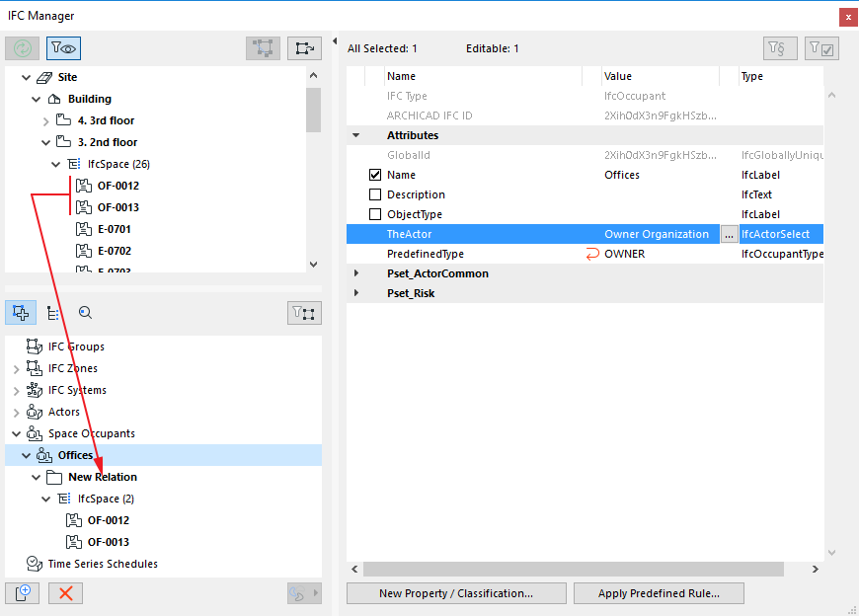Select OF-0013 in the upper tree
This screenshot has width=859, height=616.
click(x=118, y=207)
